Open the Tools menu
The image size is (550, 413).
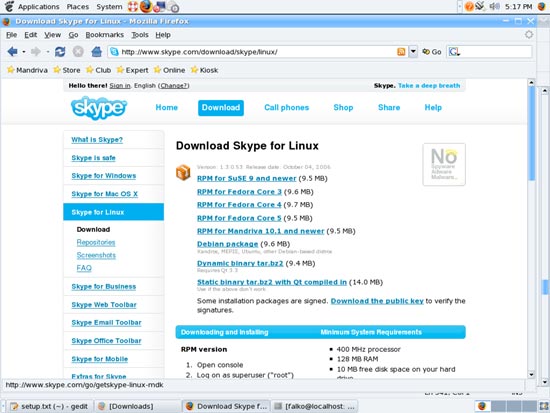click(140, 35)
